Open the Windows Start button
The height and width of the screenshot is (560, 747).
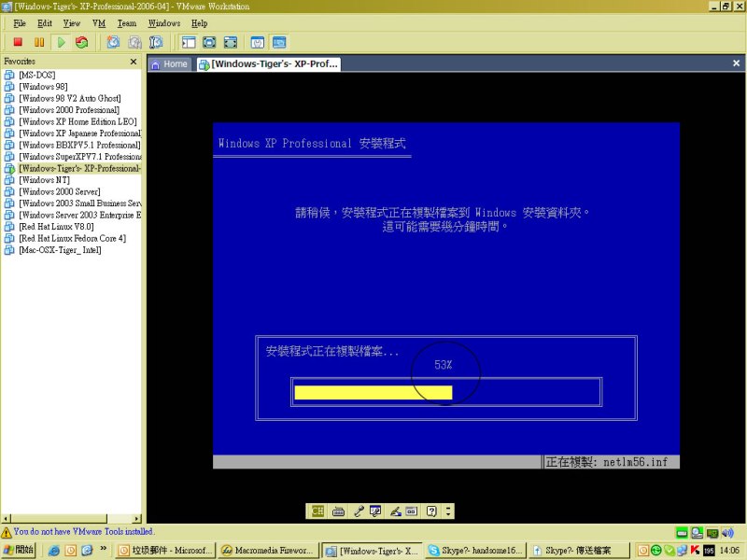(x=18, y=550)
